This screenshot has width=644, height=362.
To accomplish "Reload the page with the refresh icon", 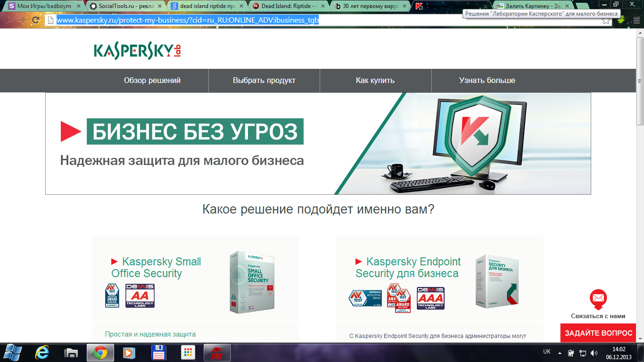I will (x=35, y=20).
